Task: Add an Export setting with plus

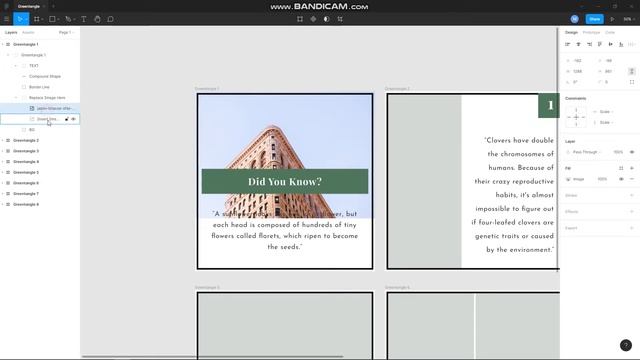Action: [632, 228]
